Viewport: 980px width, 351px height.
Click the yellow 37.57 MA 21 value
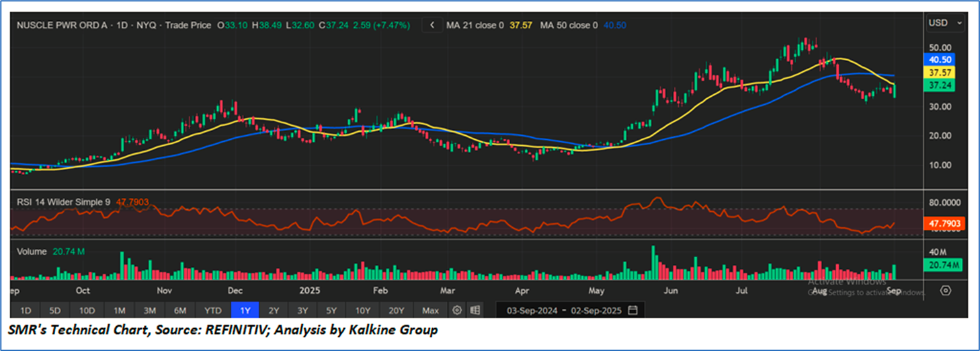point(521,26)
